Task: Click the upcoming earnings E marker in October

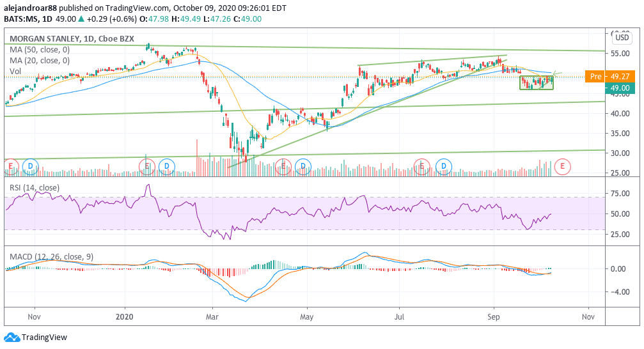Action: 562,167
